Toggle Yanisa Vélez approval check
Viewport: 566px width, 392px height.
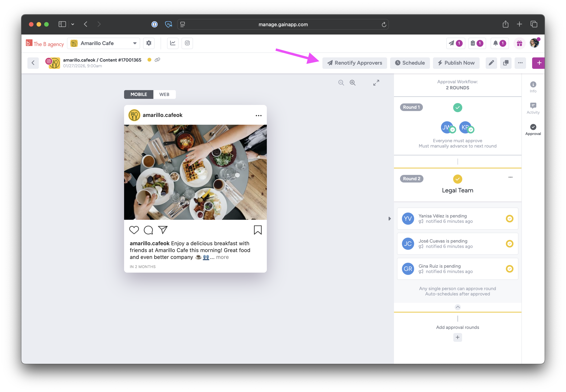point(509,219)
